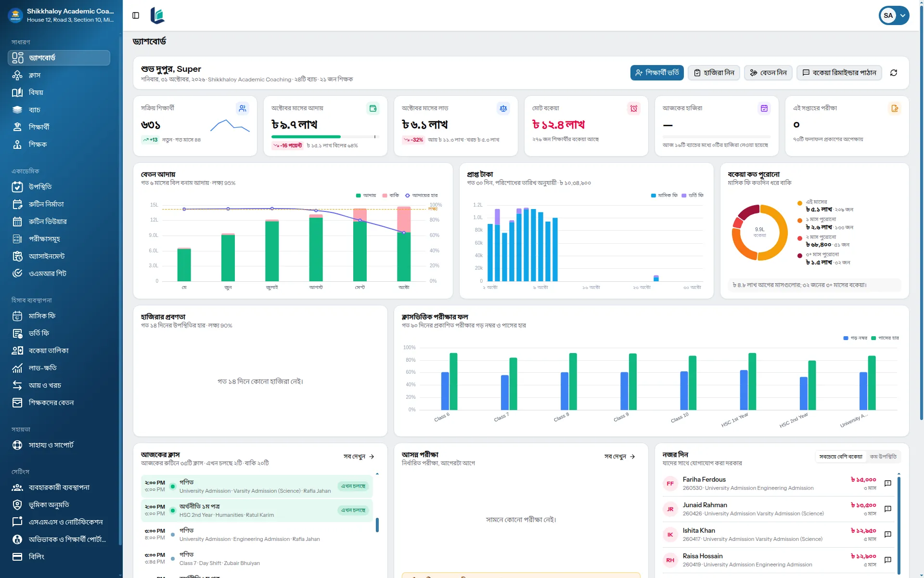Click the app logo next to sidebar toggle
924x578 pixels.
coord(157,15)
